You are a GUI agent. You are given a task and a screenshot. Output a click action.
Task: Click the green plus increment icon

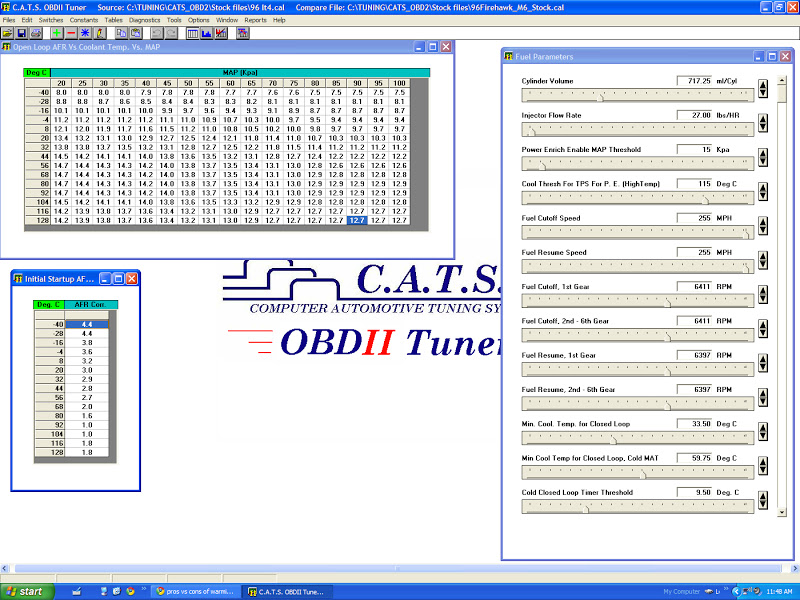[57, 33]
